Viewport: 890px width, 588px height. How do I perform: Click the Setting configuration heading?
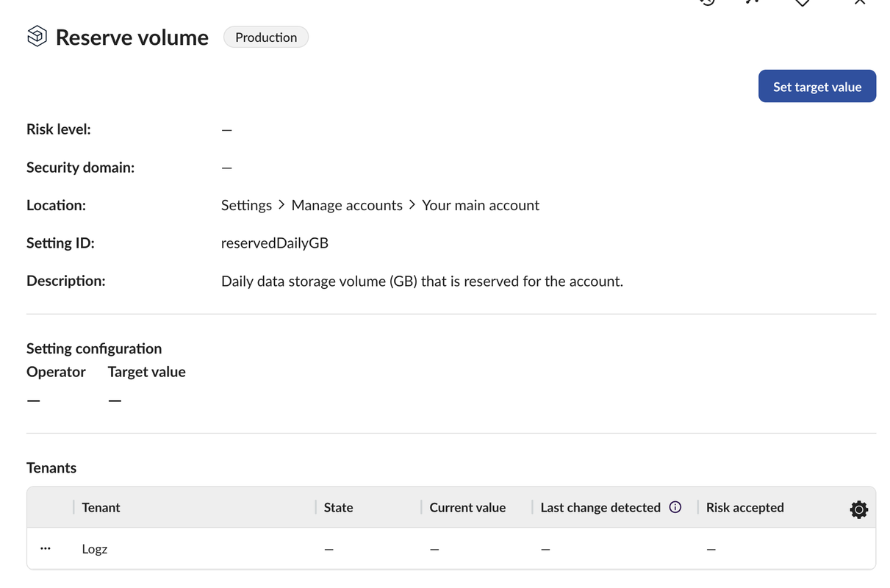(94, 348)
